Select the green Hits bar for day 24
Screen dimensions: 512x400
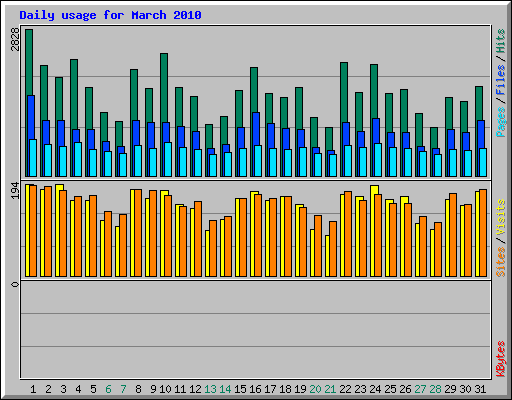pos(374,91)
